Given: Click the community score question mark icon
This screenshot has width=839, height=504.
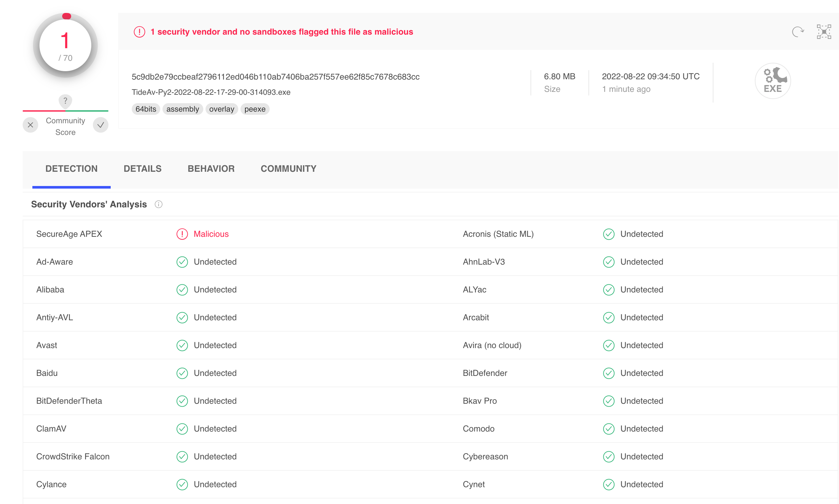Looking at the screenshot, I should (65, 101).
